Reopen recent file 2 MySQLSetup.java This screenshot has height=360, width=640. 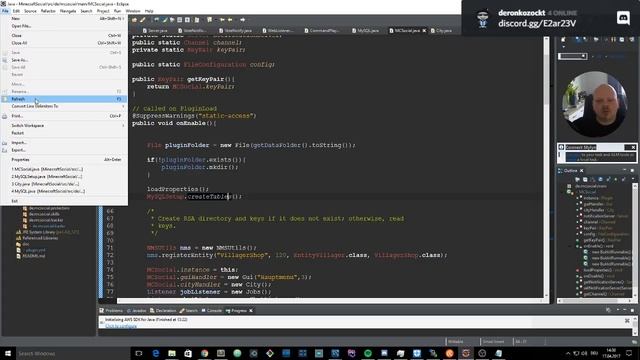point(64,176)
